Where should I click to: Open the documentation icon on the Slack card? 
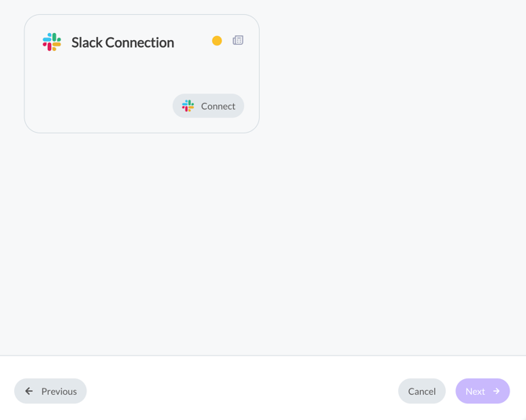(238, 41)
